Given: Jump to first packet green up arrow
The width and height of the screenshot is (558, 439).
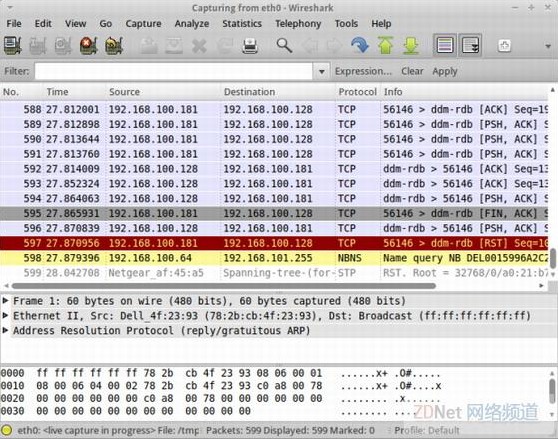Looking at the screenshot, I should coord(385,45).
